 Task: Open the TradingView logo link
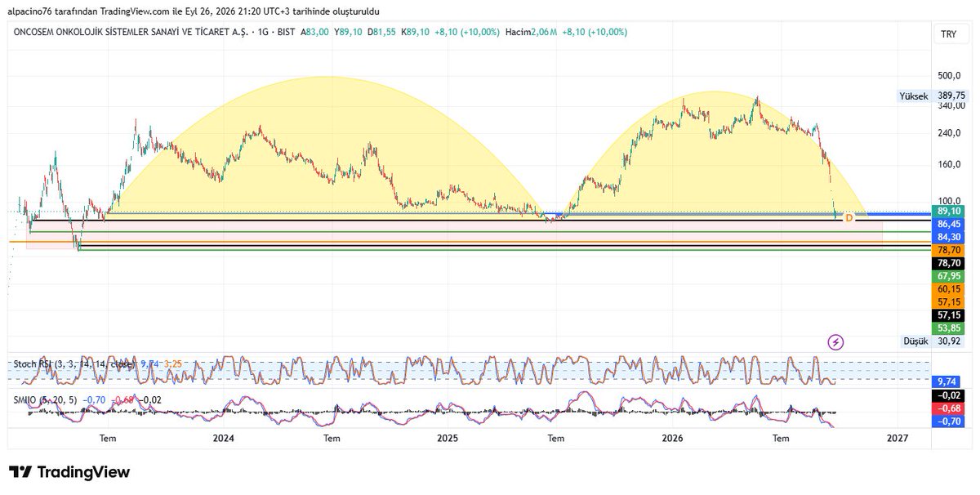[x=69, y=472]
